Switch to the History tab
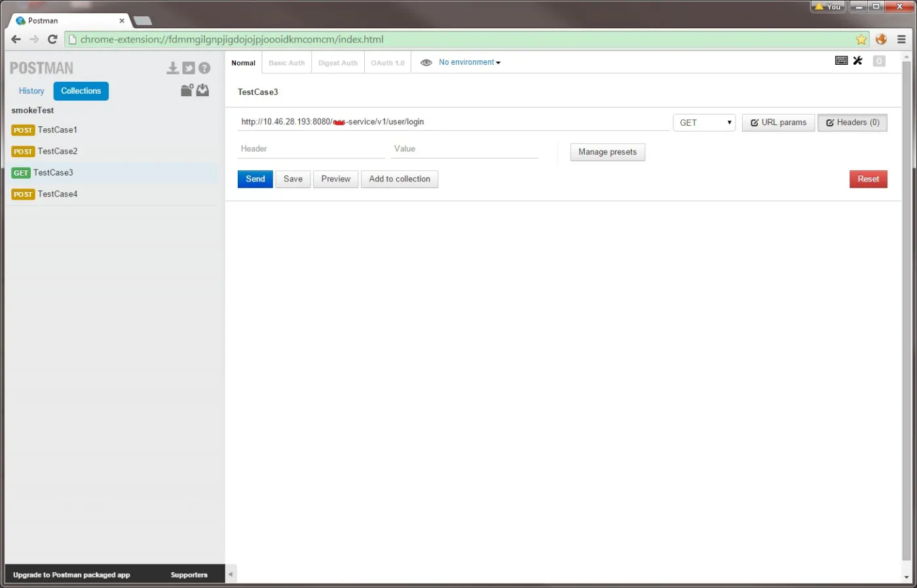Image resolution: width=917 pixels, height=588 pixels. pos(31,91)
